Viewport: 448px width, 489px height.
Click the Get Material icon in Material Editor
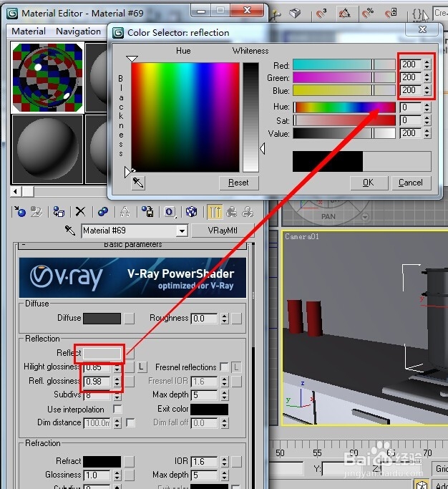[20, 212]
